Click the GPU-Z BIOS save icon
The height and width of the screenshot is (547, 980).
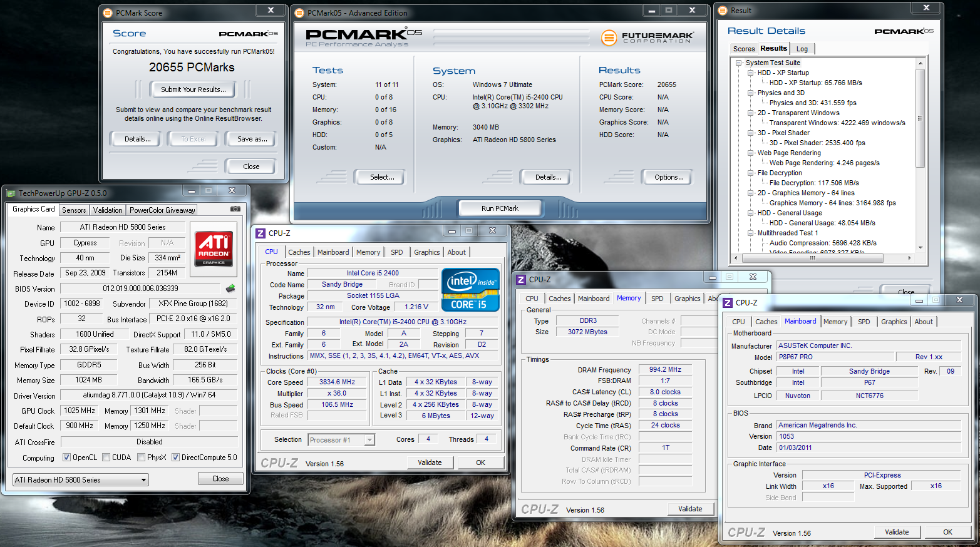click(x=230, y=289)
